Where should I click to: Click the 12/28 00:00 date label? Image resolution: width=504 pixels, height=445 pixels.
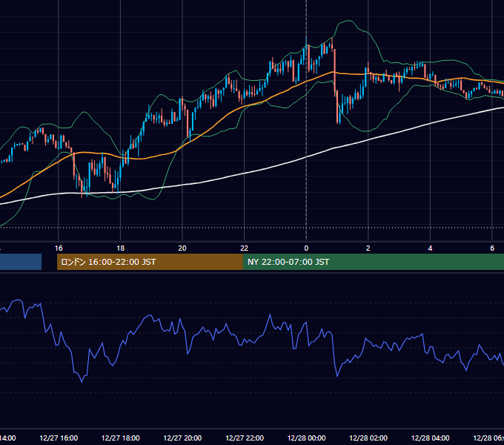(306, 438)
